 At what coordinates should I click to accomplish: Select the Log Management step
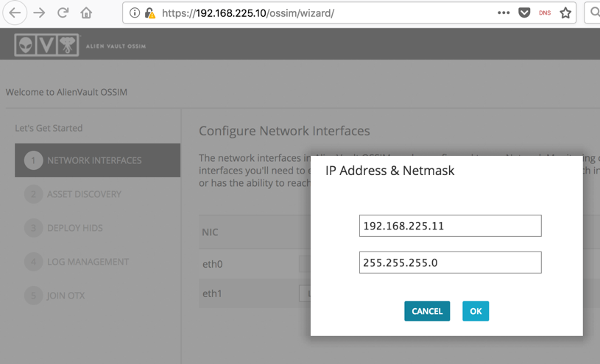(x=88, y=262)
